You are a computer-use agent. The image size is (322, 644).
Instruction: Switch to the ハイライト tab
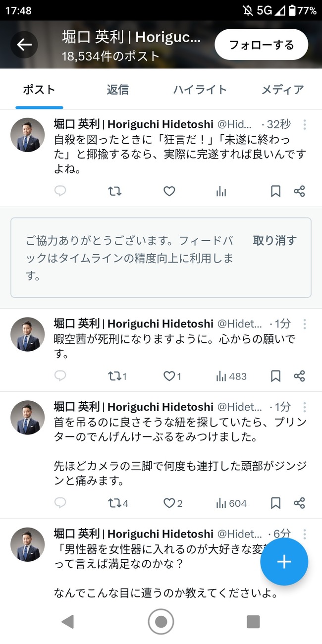point(200,90)
